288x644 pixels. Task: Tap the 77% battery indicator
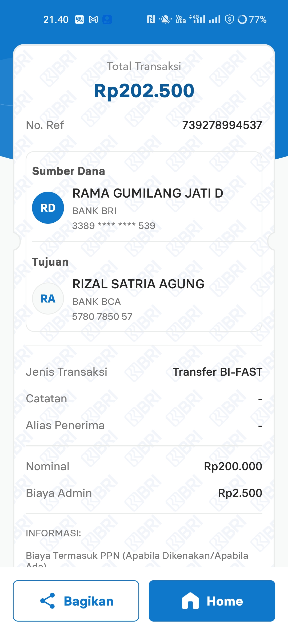252,19
